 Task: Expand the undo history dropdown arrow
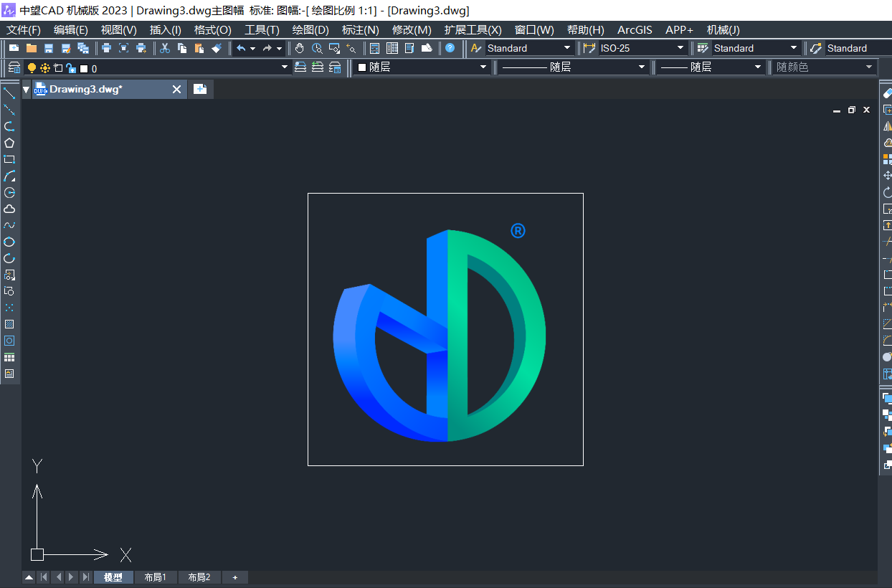(252, 49)
